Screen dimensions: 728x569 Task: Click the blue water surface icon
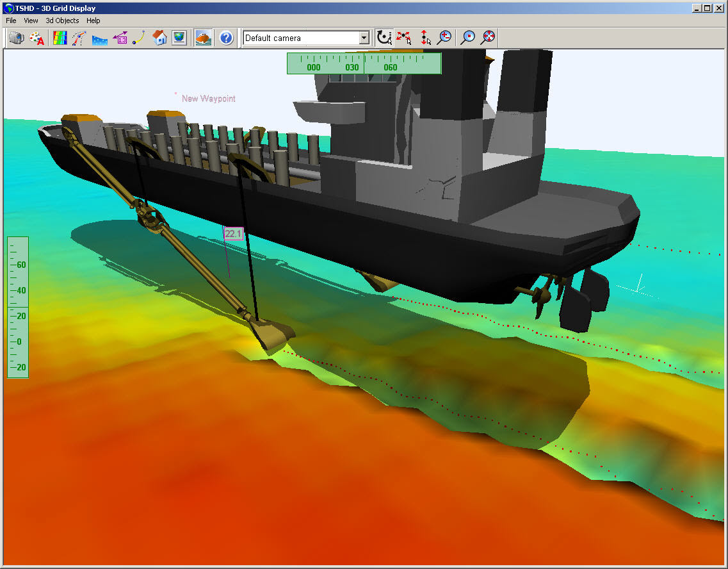pyautogui.click(x=99, y=38)
